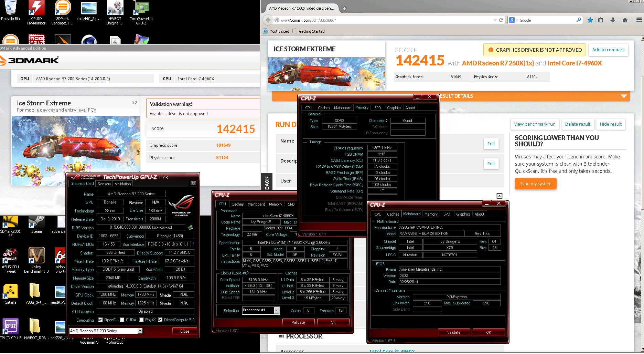Close GPU-Z with the Close button
The height and width of the screenshot is (354, 644).
click(185, 331)
